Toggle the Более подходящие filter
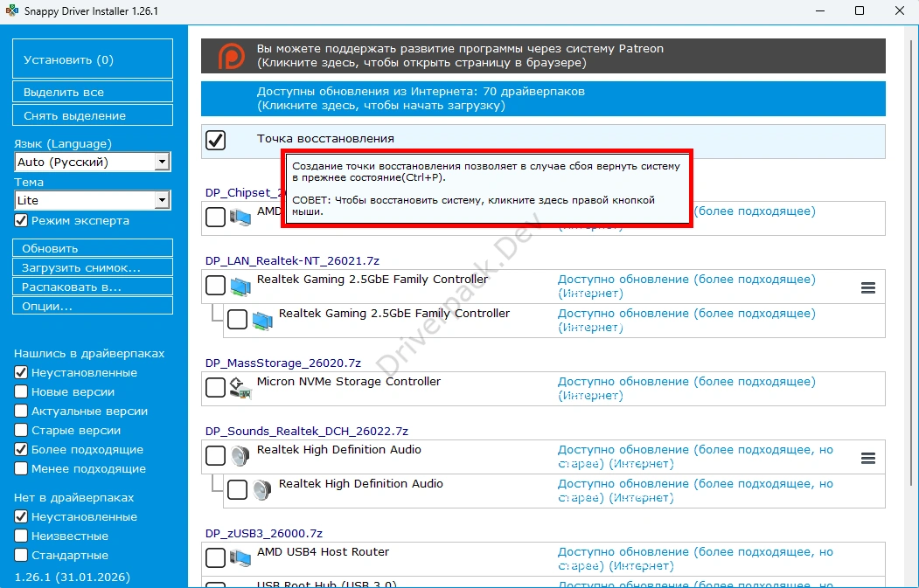 coord(21,450)
